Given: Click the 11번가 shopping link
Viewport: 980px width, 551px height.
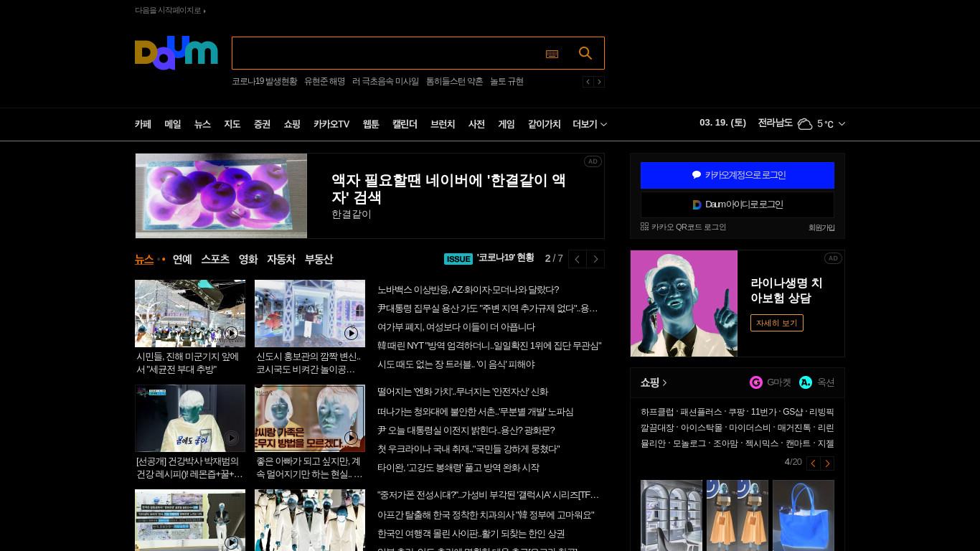Looking at the screenshot, I should click(x=764, y=412).
